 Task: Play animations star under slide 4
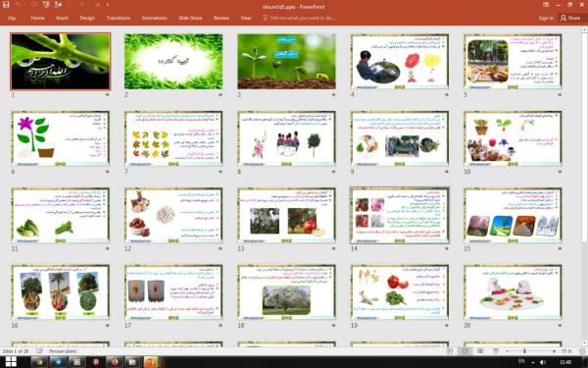[x=446, y=94]
